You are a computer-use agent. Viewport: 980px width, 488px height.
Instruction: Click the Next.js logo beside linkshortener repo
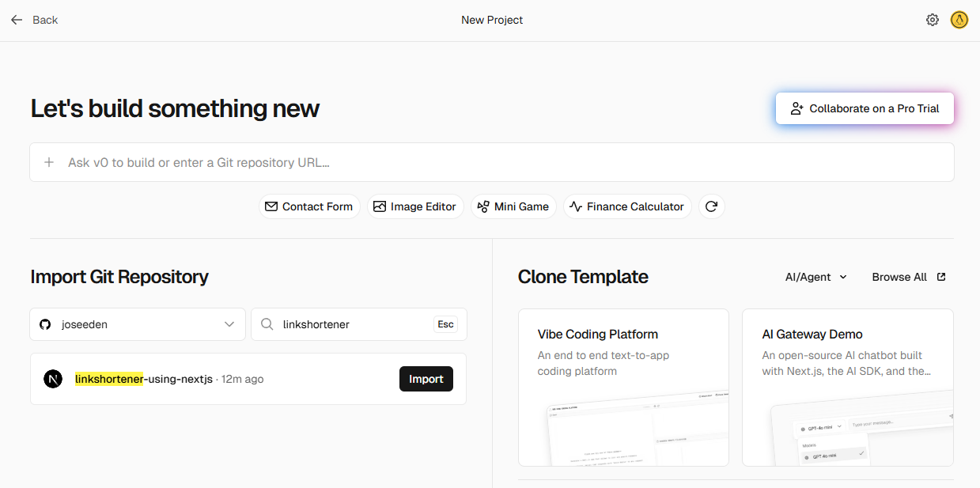tap(53, 379)
